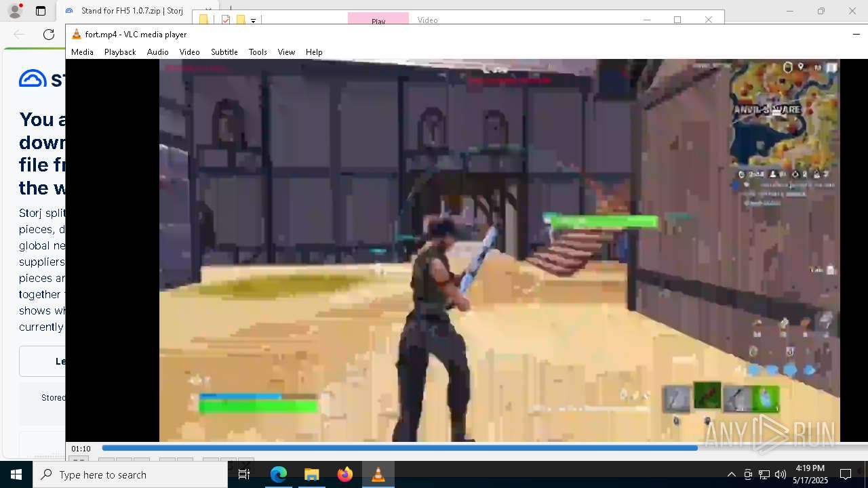Click the VLC cone icon in title bar

pyautogui.click(x=77, y=35)
